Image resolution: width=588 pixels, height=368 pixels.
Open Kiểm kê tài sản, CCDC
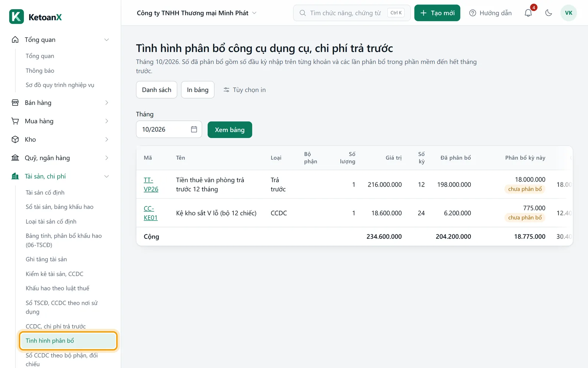[54, 274]
